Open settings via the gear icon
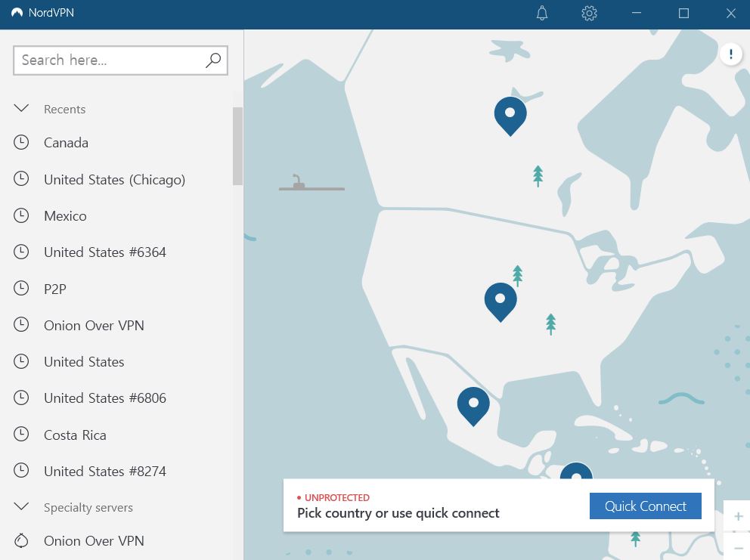 click(589, 13)
